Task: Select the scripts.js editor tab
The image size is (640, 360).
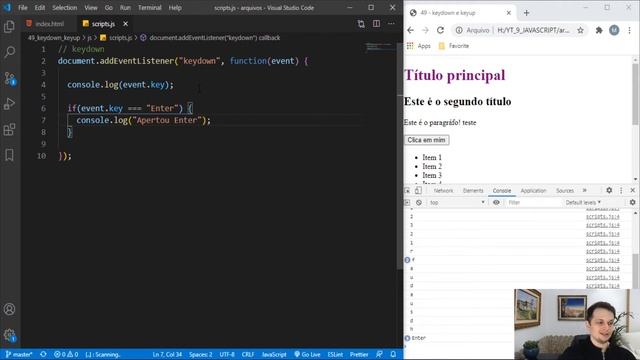Action: click(x=103, y=24)
